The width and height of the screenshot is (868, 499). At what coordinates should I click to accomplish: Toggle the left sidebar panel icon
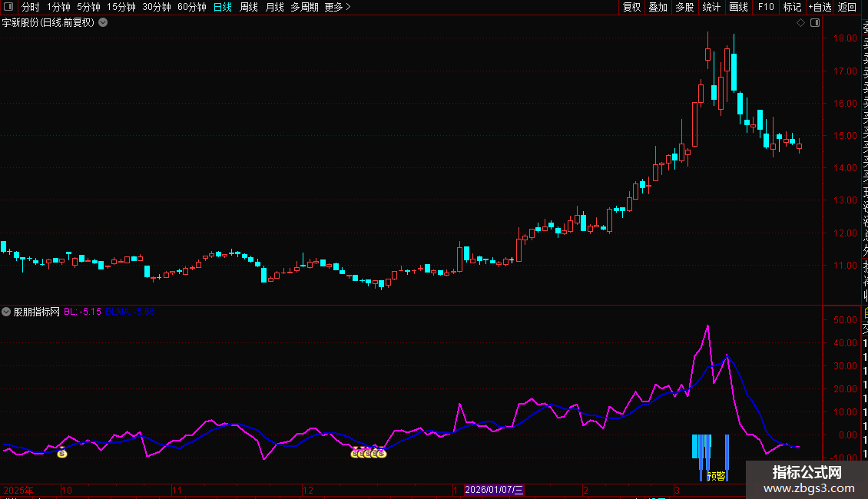(8, 7)
